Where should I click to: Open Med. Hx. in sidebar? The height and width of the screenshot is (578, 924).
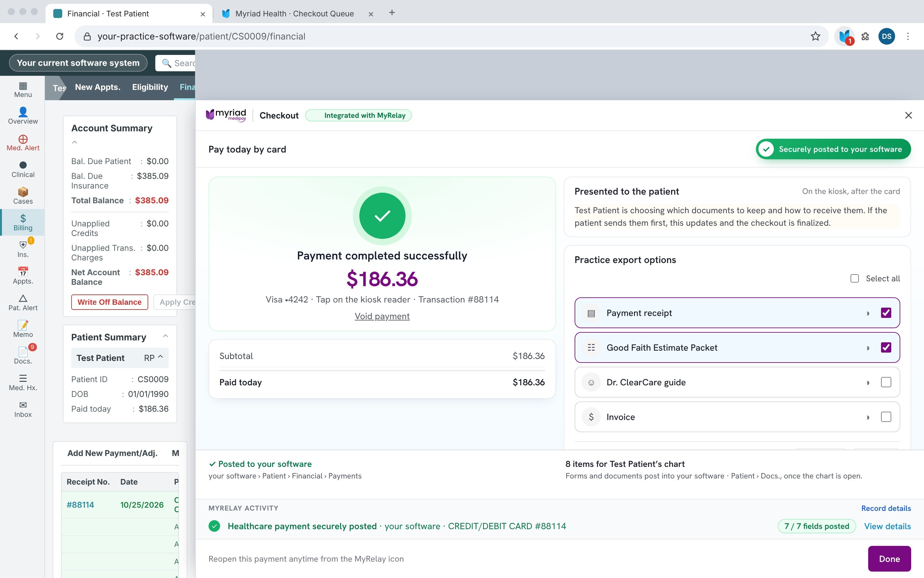coord(23,383)
